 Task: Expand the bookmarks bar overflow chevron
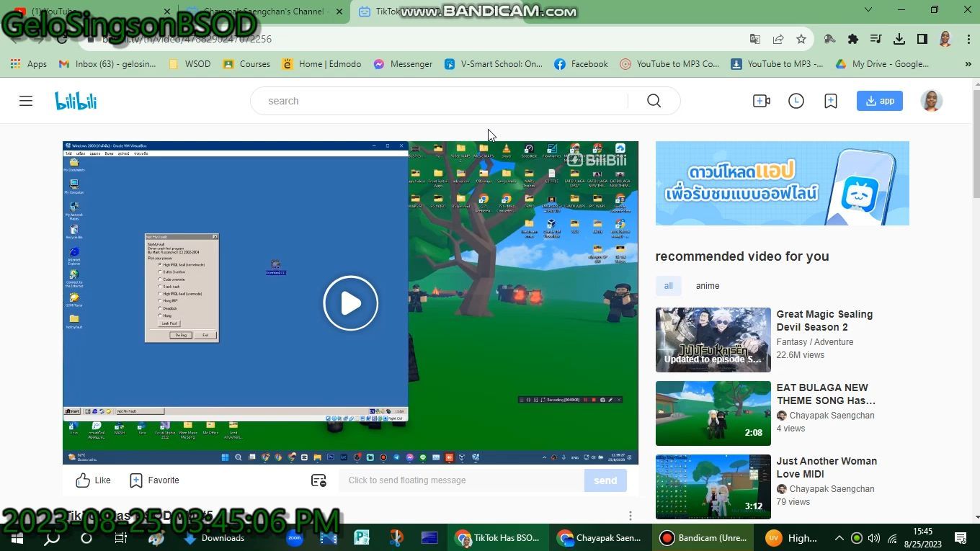point(968,64)
